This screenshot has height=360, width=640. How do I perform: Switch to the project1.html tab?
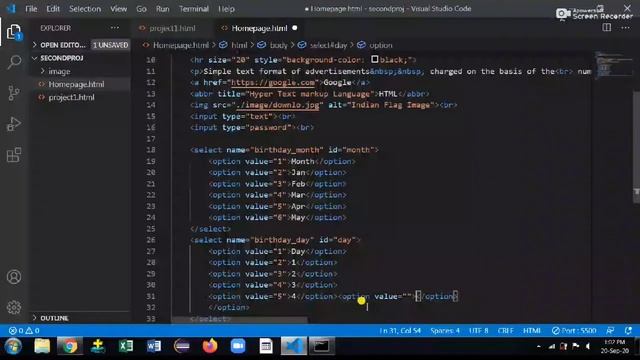[x=172, y=28]
